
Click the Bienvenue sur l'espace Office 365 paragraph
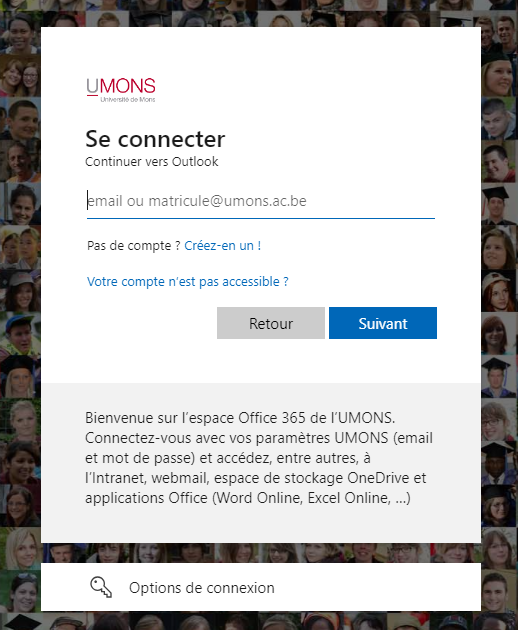[259, 458]
